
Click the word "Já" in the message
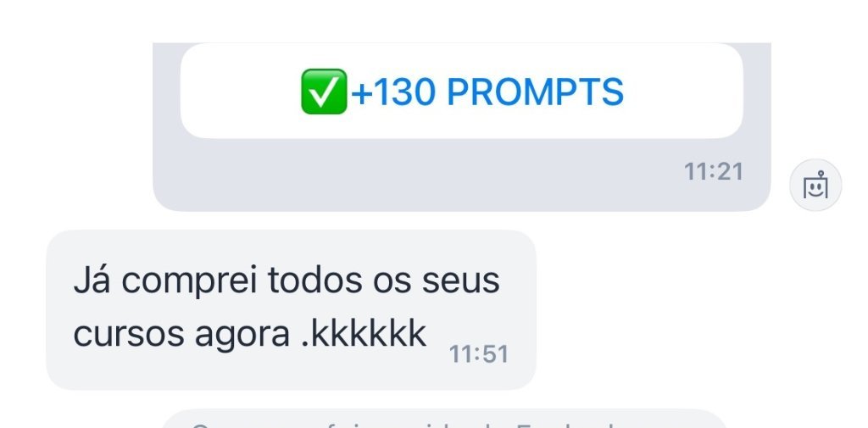tap(92, 280)
